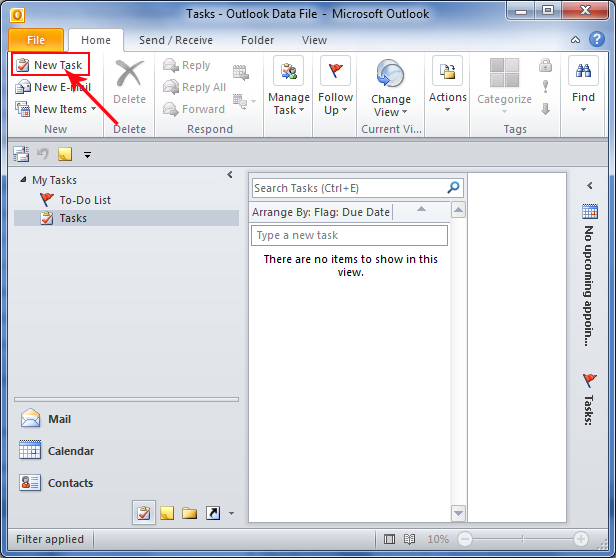Click the search magnifier icon
The image size is (616, 558).
coord(453,188)
